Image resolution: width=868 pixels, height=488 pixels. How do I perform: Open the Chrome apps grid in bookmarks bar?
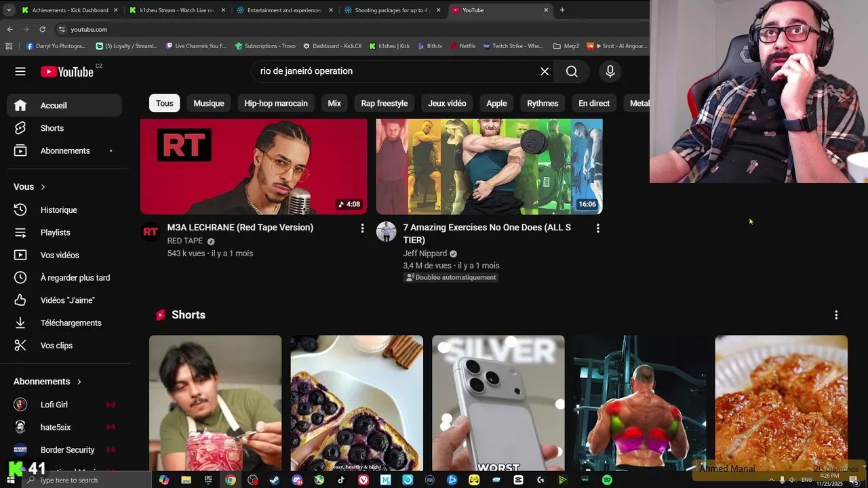coord(9,46)
